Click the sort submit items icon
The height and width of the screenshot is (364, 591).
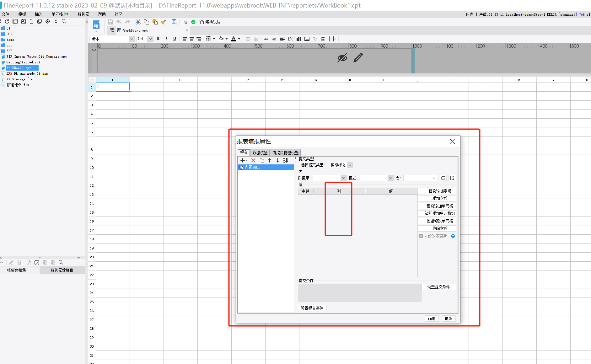tap(286, 160)
